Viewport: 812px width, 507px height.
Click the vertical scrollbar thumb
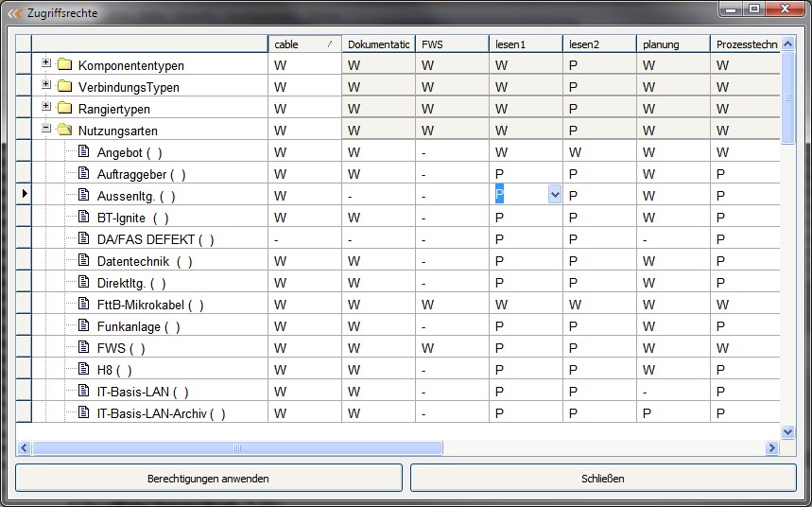[787, 97]
